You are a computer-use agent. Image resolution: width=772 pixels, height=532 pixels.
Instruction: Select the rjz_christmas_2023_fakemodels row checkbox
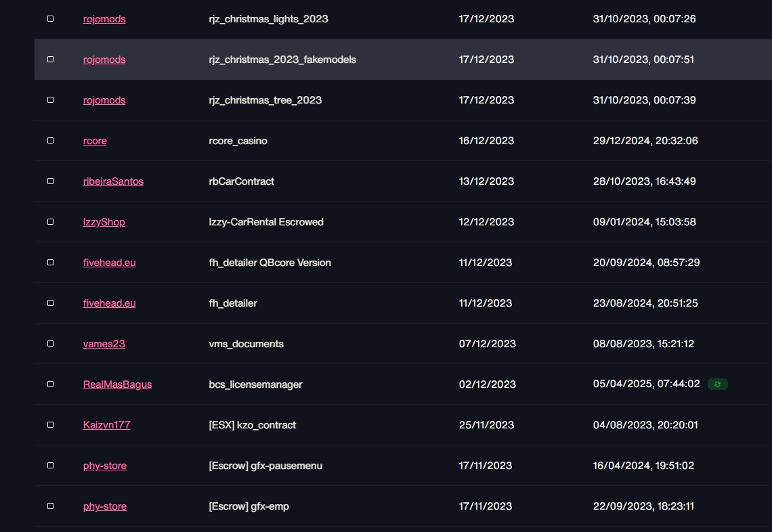[x=50, y=60]
